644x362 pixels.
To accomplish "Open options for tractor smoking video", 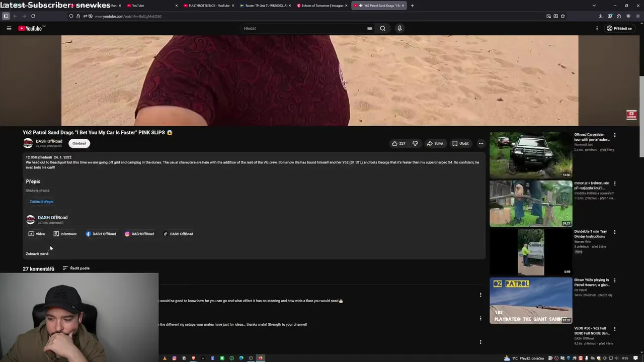I will [x=614, y=184].
